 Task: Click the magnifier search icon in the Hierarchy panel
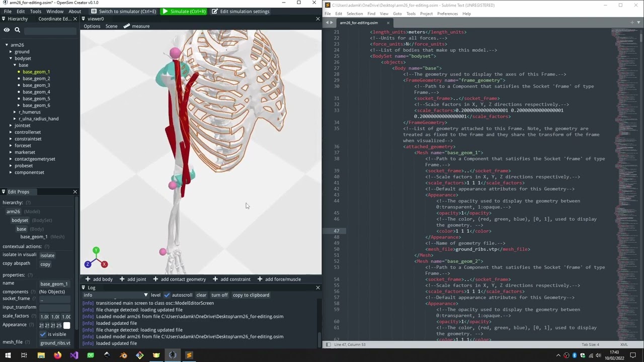pos(17,30)
